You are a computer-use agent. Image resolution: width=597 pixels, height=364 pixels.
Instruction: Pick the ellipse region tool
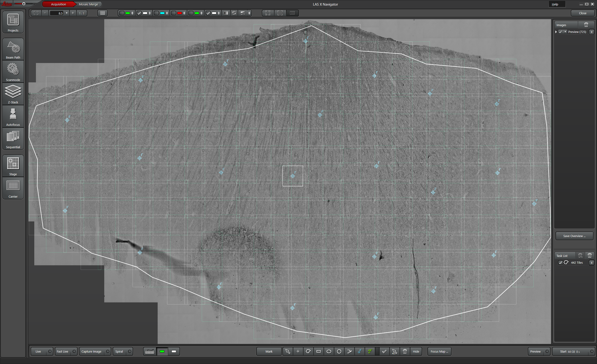[329, 351]
